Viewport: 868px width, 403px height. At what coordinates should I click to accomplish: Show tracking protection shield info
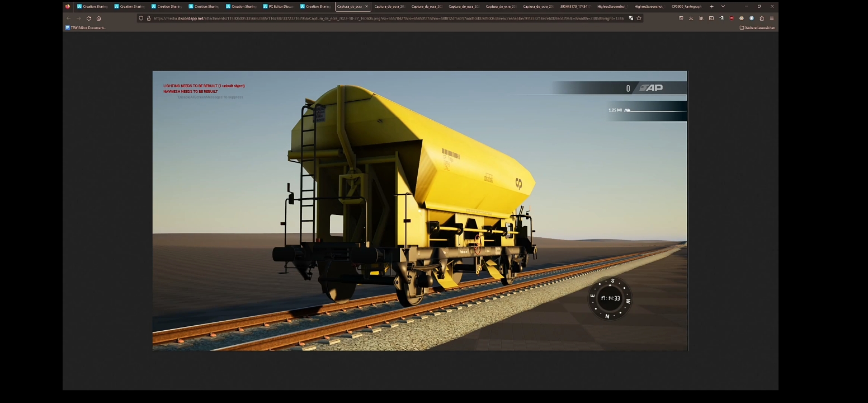coord(141,18)
